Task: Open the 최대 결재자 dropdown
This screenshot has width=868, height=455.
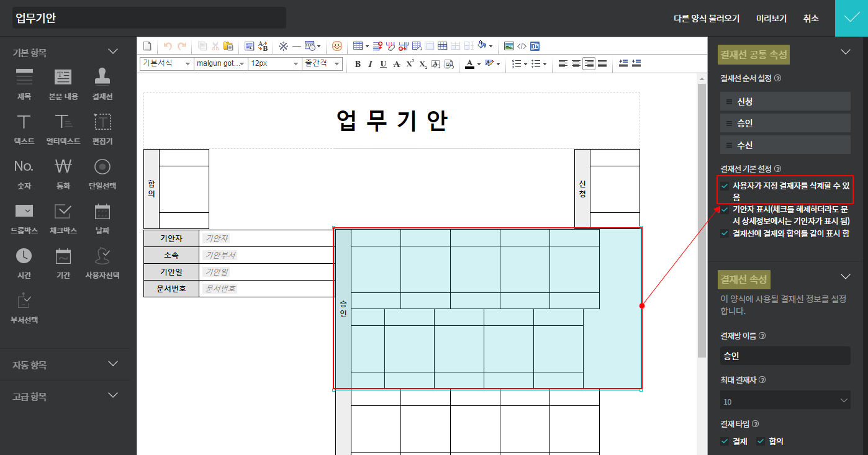Action: click(785, 401)
